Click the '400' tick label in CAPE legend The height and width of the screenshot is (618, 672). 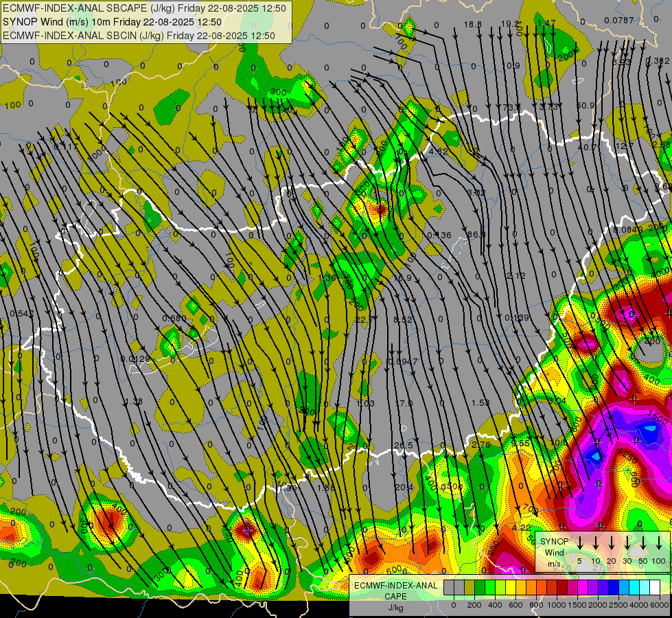pyautogui.click(x=495, y=605)
